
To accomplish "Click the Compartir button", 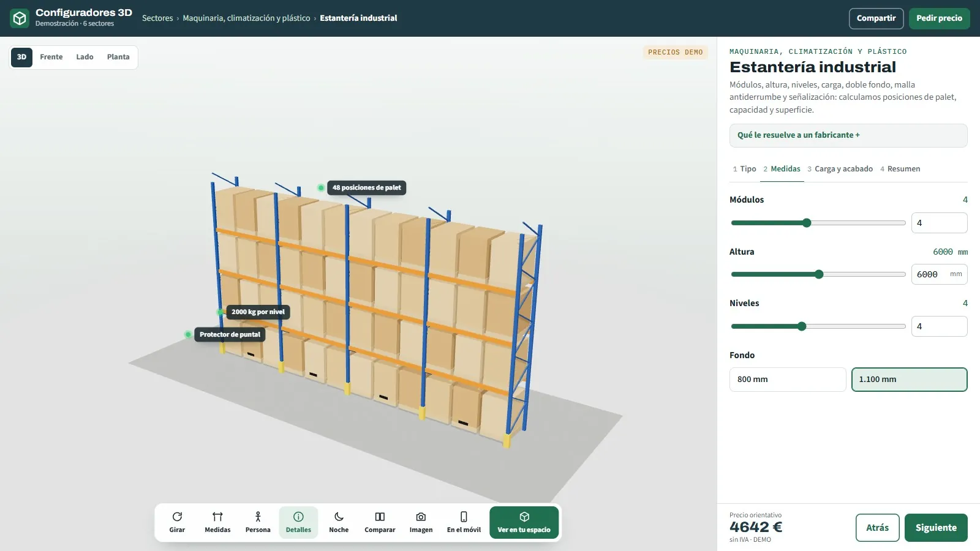I will (x=876, y=18).
